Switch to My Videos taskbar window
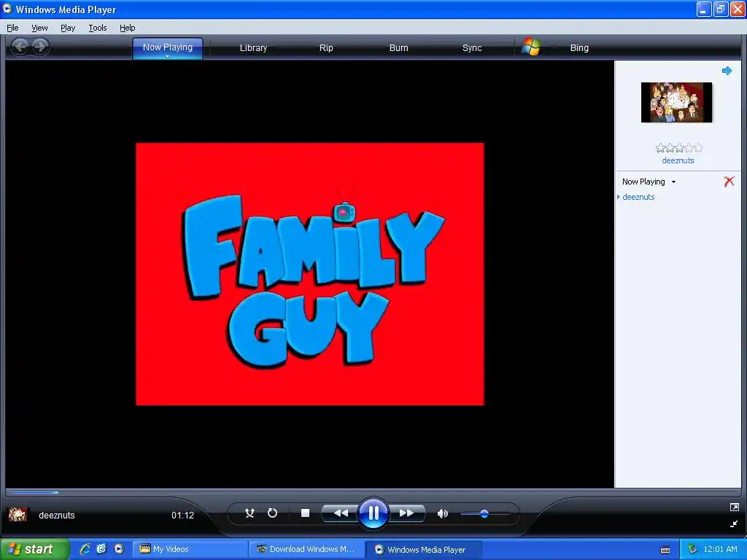This screenshot has width=747, height=560. [190, 549]
